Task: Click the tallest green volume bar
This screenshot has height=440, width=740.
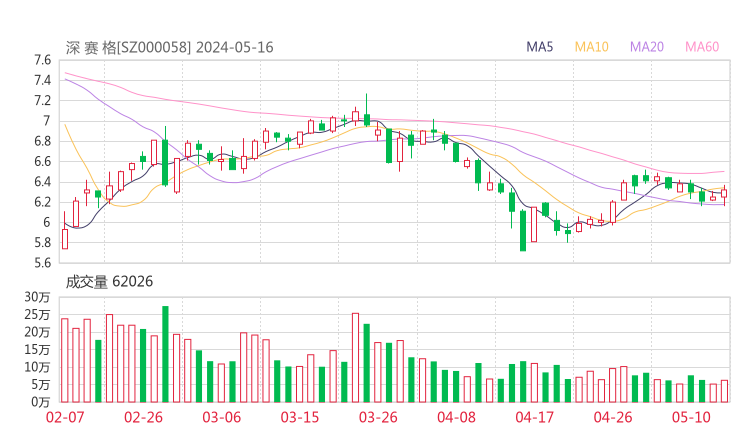Action: point(165,354)
